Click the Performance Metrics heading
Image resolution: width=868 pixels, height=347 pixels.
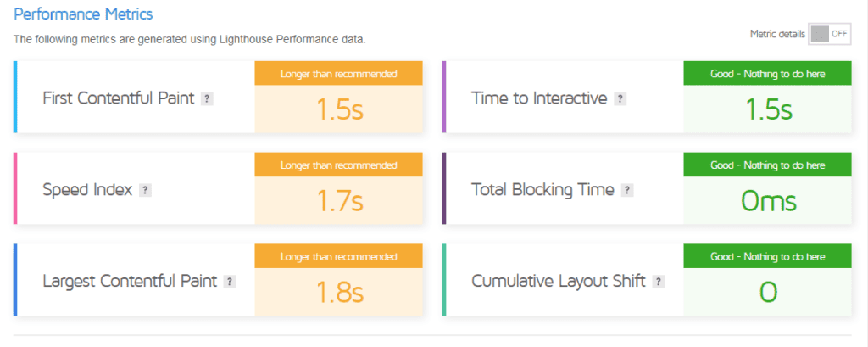83,14
